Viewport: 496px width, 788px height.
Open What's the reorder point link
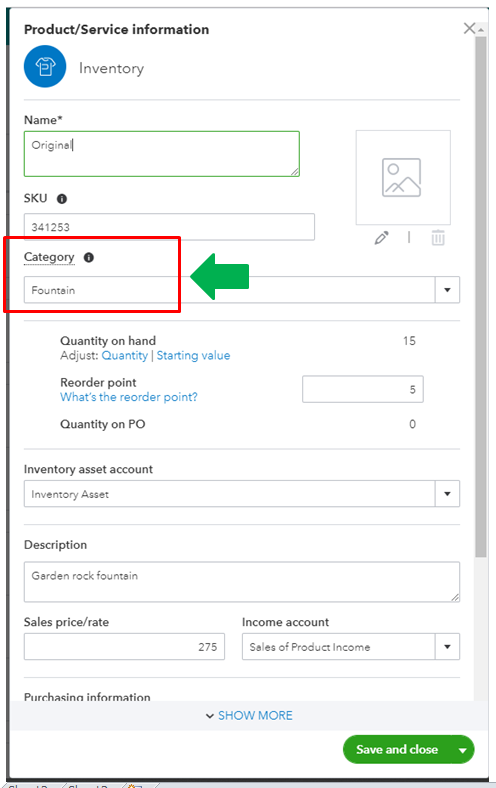129,397
